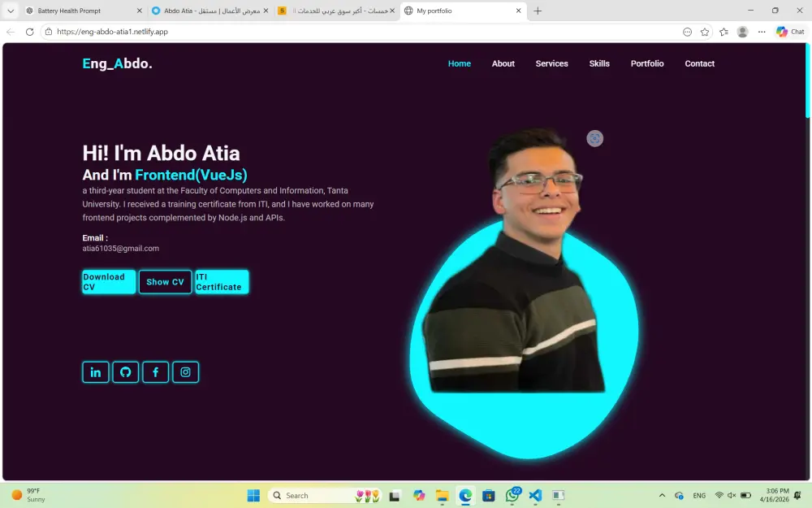Open the favorites list icon
Image resolution: width=812 pixels, height=508 pixels.
click(724, 32)
